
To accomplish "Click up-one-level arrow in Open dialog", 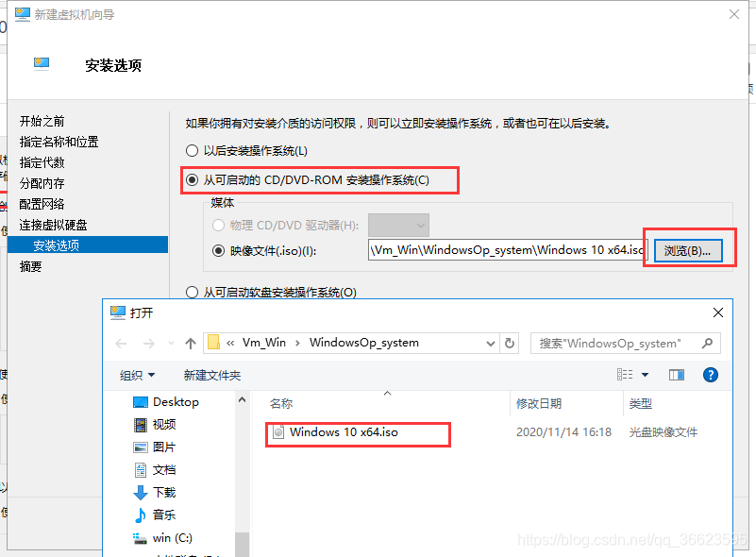I will pyautogui.click(x=191, y=344).
